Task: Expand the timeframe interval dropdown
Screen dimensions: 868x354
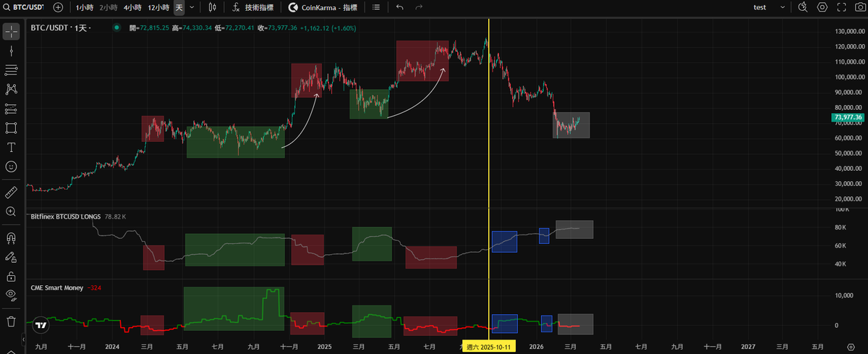Action: click(x=192, y=7)
